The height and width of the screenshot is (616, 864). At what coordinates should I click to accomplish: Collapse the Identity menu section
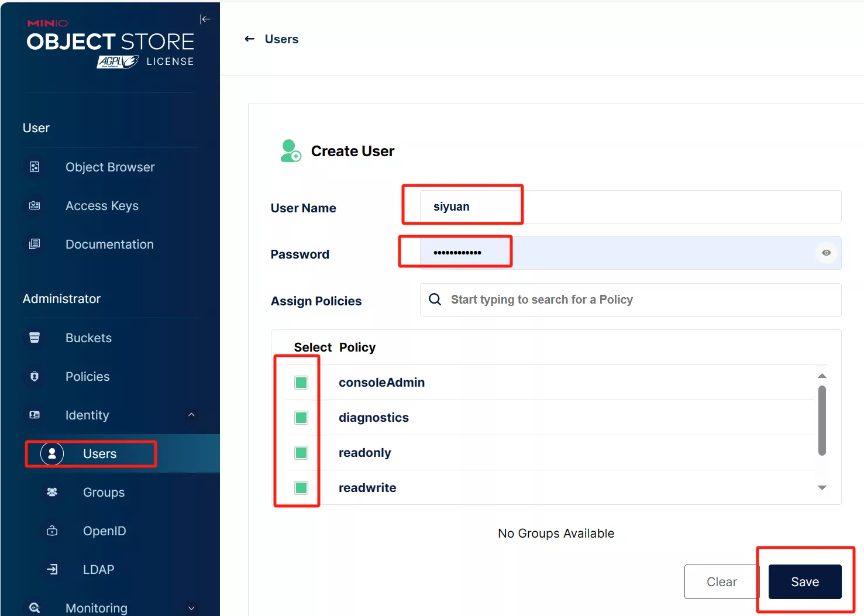[x=191, y=415]
